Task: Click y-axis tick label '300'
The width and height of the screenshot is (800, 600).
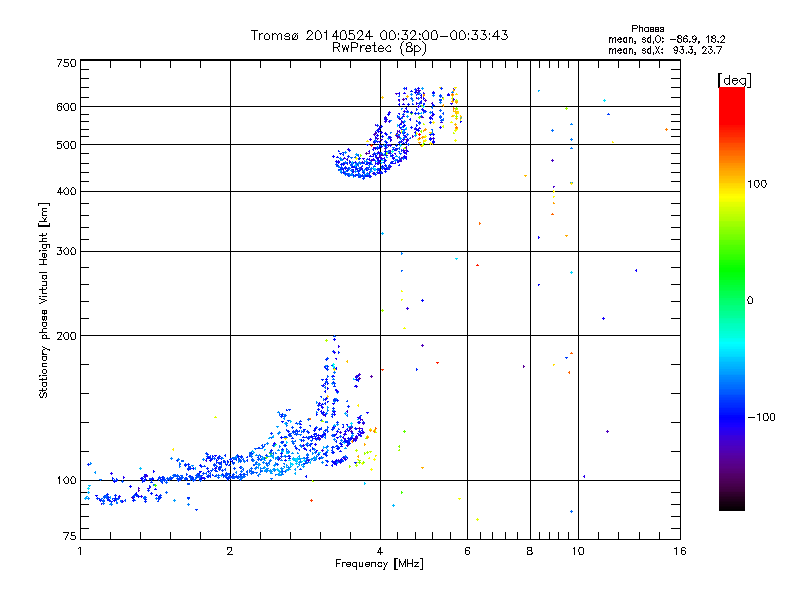Action: click(66, 252)
